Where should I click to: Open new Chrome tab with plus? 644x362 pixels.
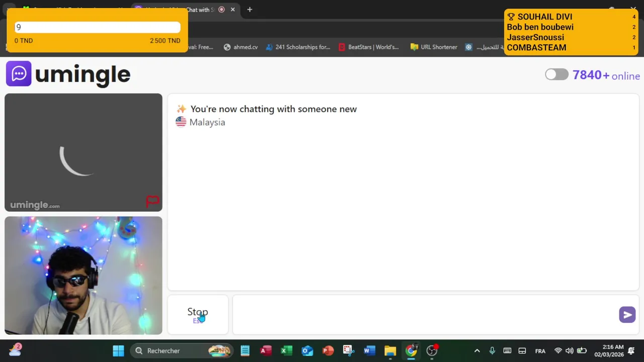coord(250,10)
